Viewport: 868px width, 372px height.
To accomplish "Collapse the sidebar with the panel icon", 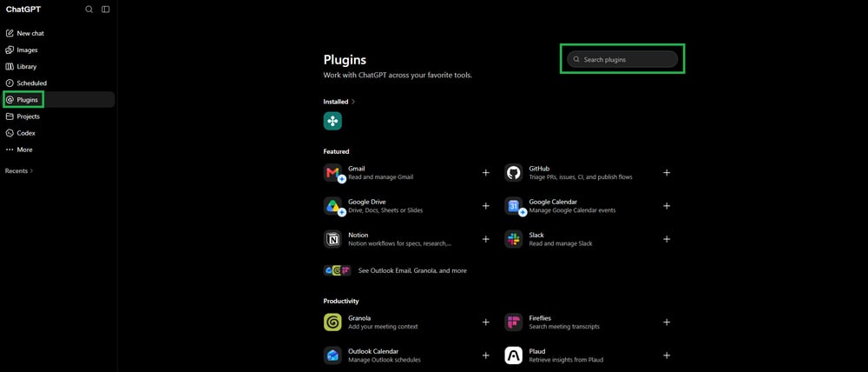I will pyautogui.click(x=106, y=10).
